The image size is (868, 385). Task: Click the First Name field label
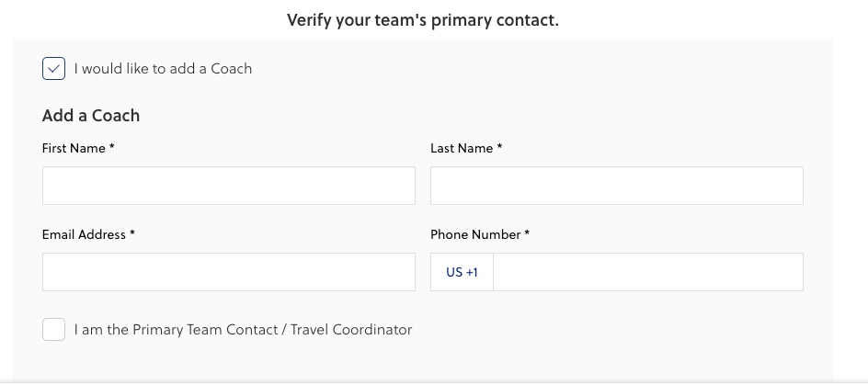point(74,148)
